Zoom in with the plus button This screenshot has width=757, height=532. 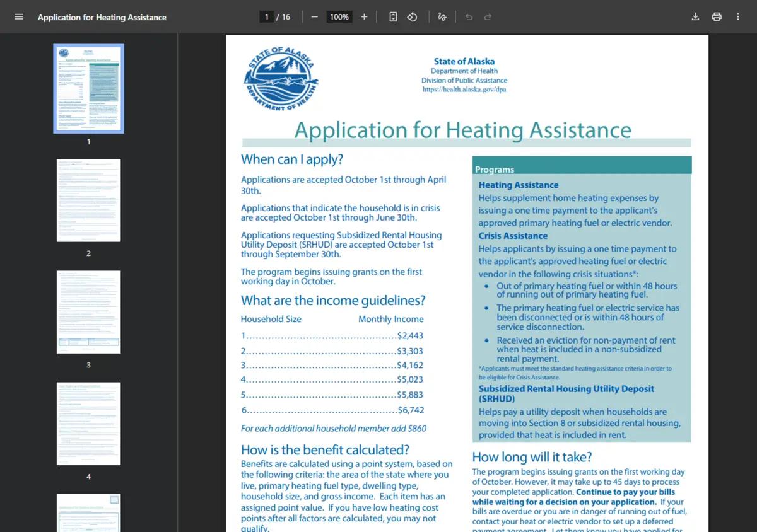(x=364, y=17)
